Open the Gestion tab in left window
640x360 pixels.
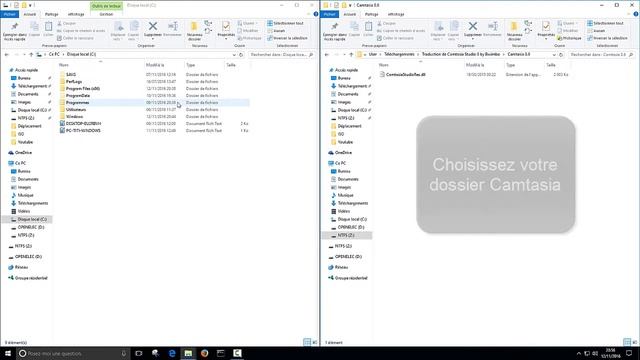(106, 14)
